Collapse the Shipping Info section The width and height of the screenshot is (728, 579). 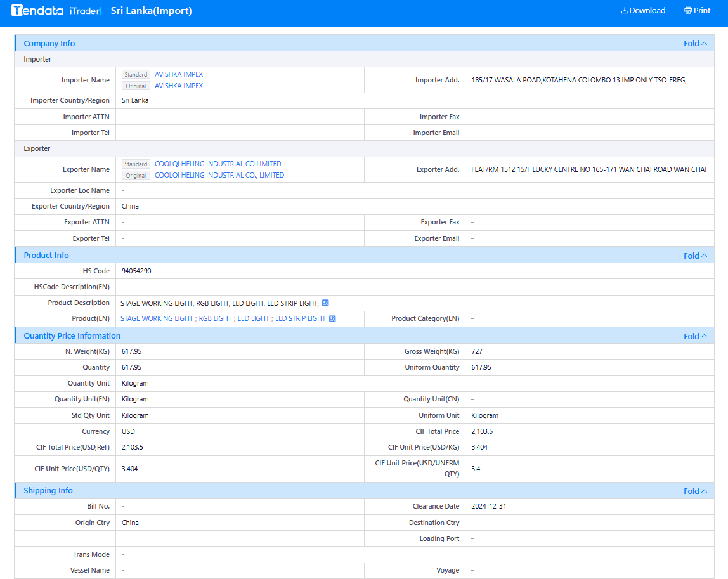(x=695, y=491)
